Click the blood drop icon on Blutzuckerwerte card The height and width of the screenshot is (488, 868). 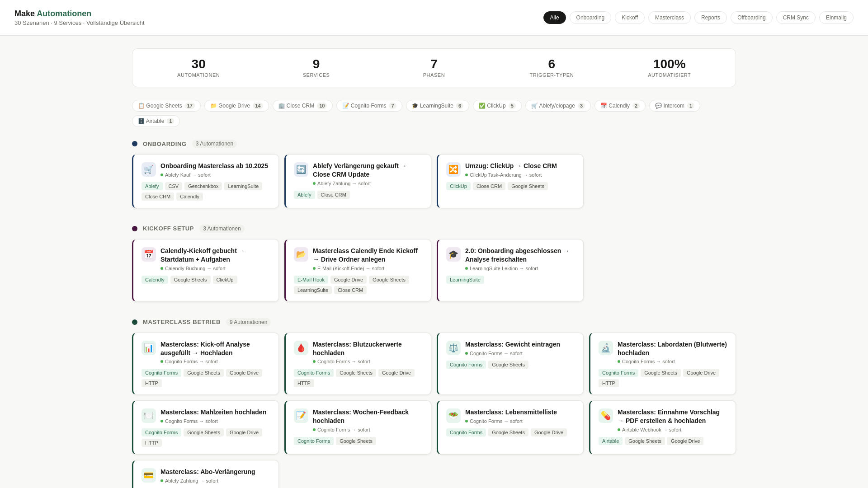point(301,348)
